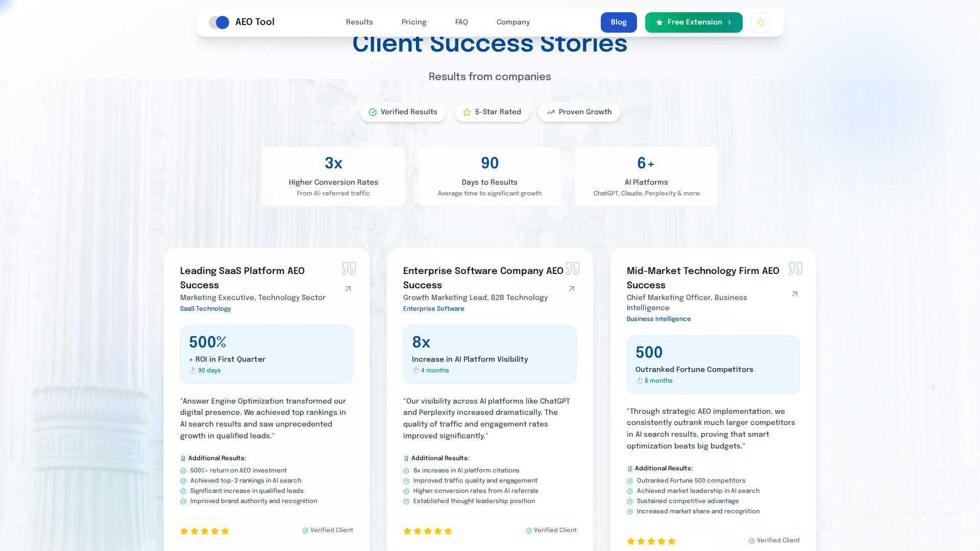
Task: Open the Pricing menu item
Action: [x=414, y=22]
